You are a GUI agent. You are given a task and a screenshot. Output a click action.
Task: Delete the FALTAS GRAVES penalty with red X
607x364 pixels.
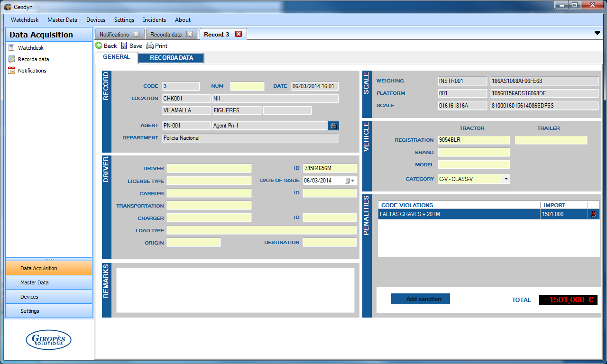pyautogui.click(x=593, y=214)
